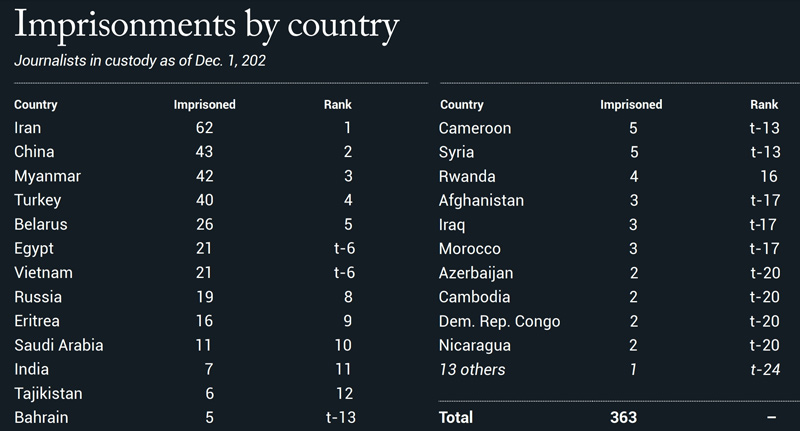The width and height of the screenshot is (800, 431).
Task: Click the 'Imprisonments by country' title
Action: (x=207, y=26)
